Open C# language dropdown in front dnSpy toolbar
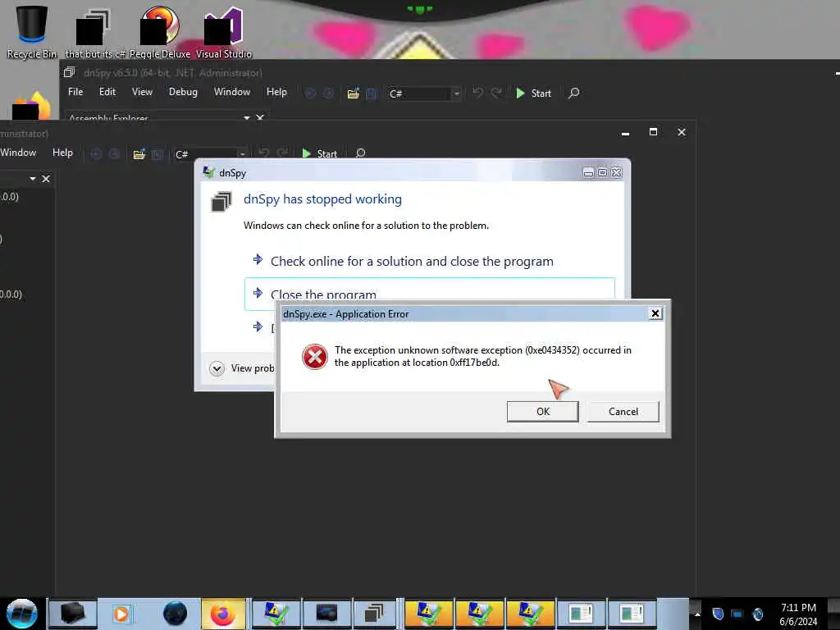The height and width of the screenshot is (630, 840). pos(210,154)
